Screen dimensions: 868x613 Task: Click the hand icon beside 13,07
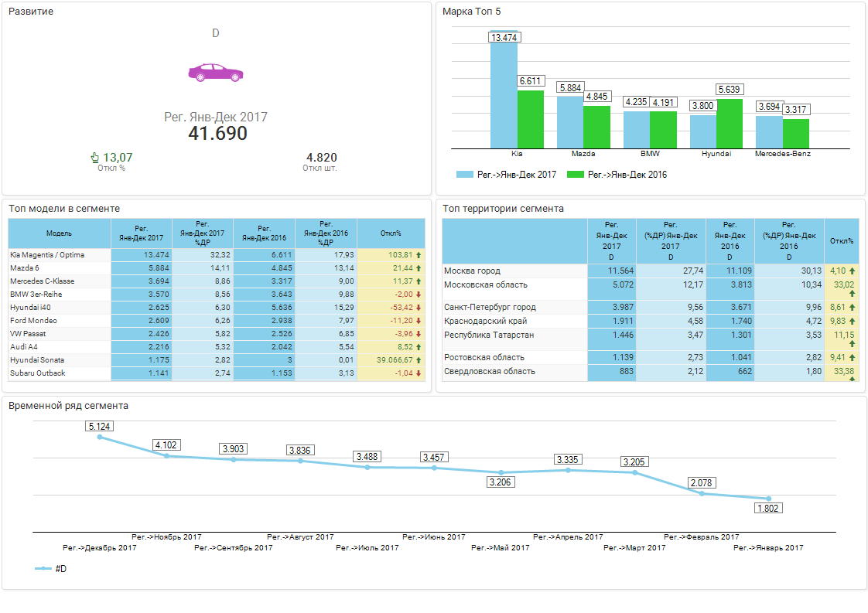tap(95, 158)
